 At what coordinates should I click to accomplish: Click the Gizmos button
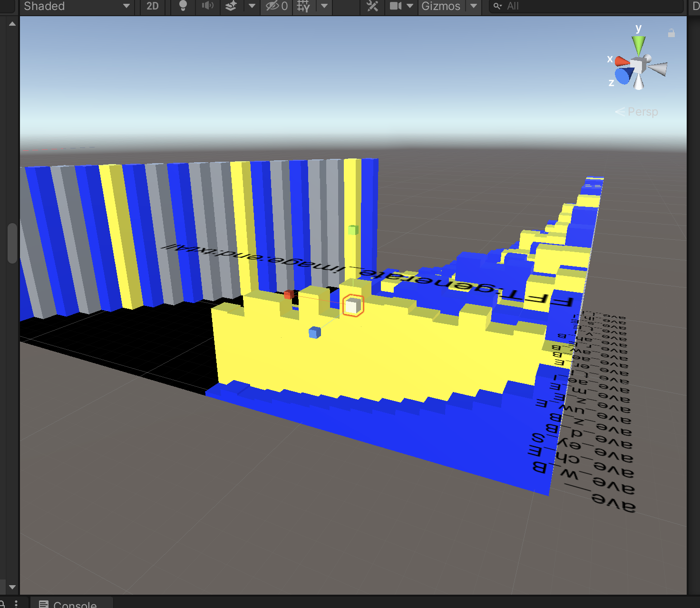click(x=441, y=6)
